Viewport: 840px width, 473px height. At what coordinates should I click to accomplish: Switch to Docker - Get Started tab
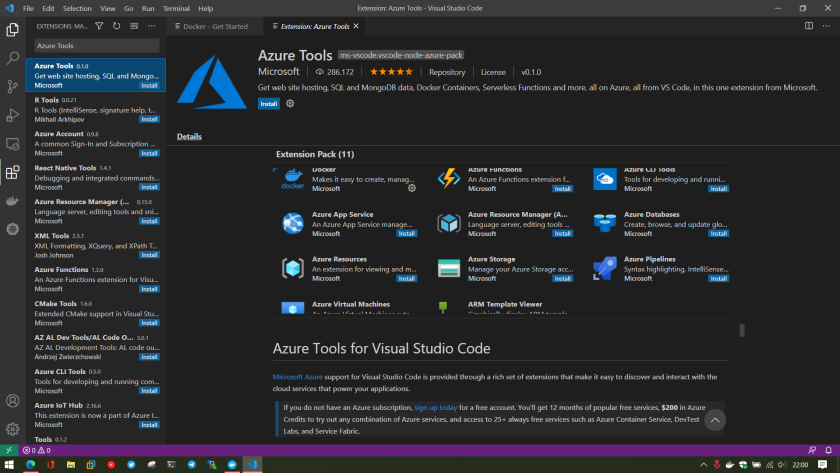[213, 26]
